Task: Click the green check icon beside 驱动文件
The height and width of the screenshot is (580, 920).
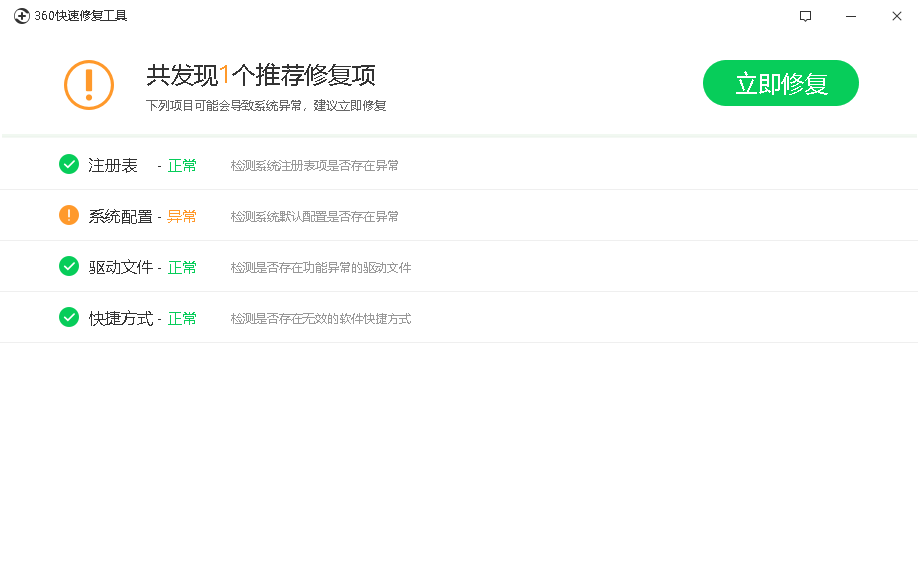Action: 69,266
